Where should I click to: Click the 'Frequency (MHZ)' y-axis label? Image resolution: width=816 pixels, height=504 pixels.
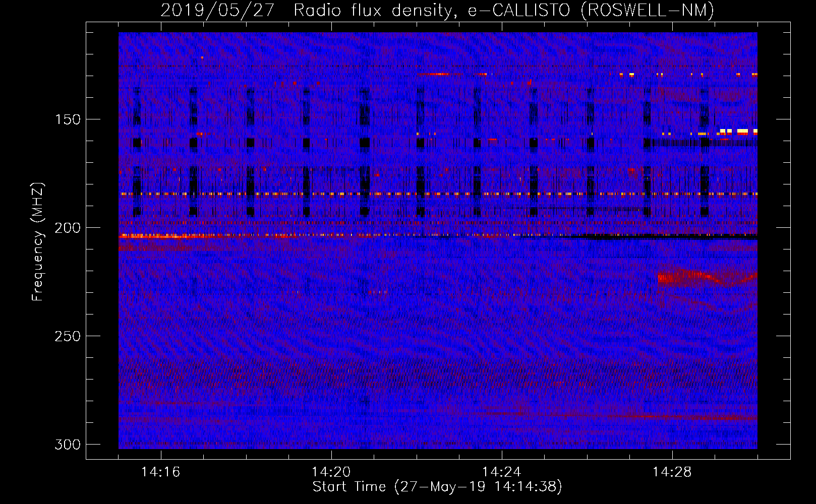tap(38, 241)
